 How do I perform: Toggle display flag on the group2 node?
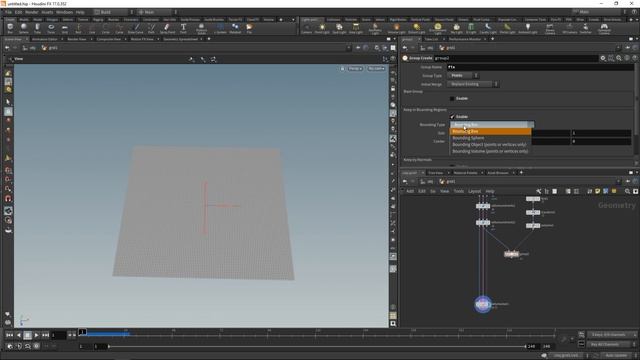[517, 254]
